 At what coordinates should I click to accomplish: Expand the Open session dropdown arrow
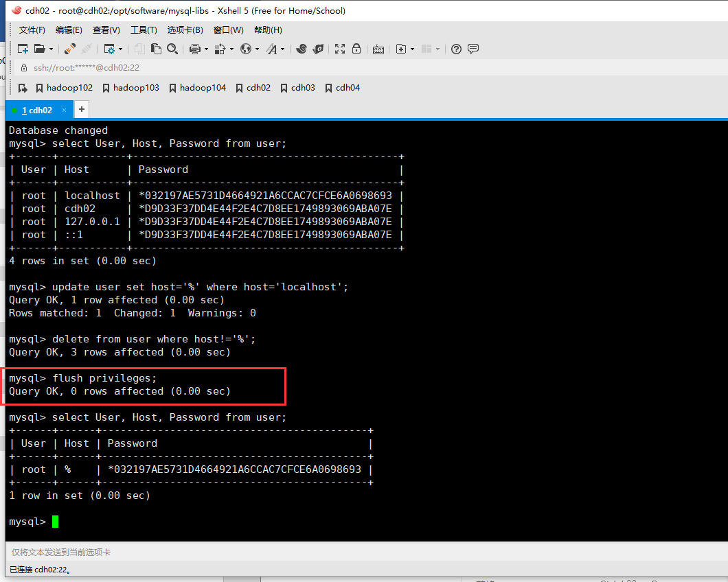pos(51,49)
